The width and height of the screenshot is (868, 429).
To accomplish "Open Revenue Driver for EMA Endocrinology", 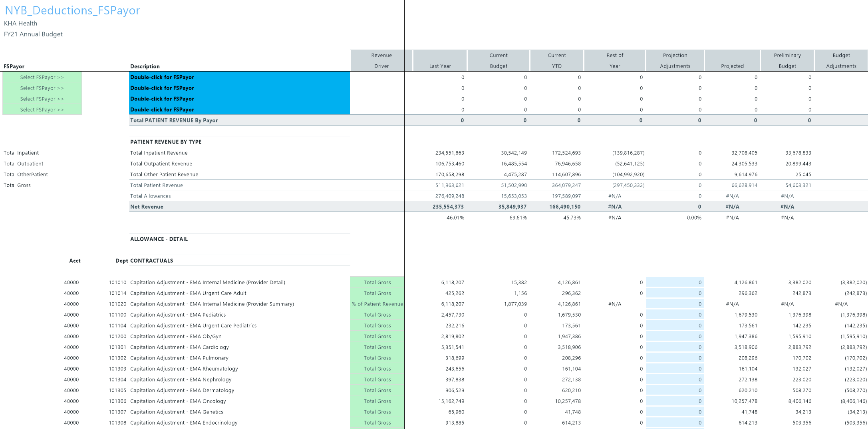I will point(377,423).
